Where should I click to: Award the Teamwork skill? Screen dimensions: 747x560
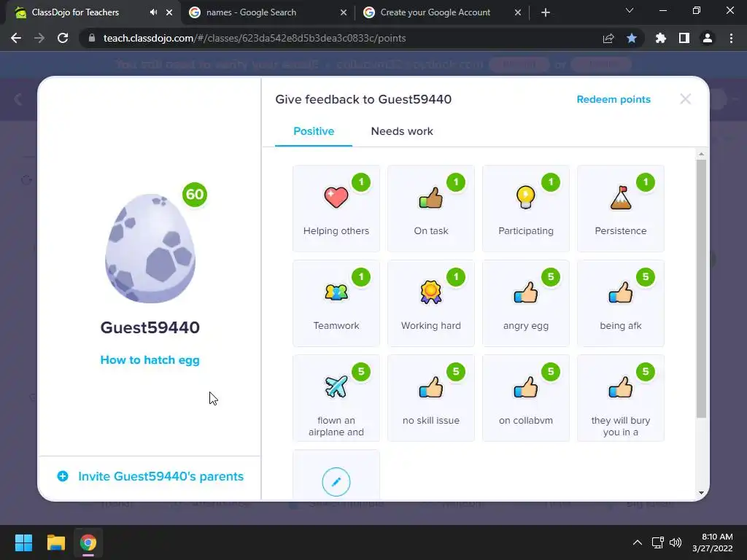pos(336,303)
